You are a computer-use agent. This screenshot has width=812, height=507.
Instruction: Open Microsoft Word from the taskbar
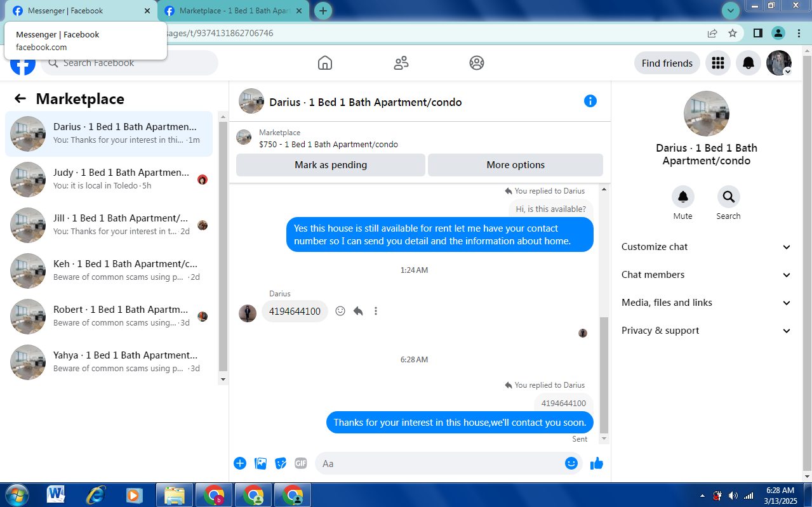[x=56, y=495]
